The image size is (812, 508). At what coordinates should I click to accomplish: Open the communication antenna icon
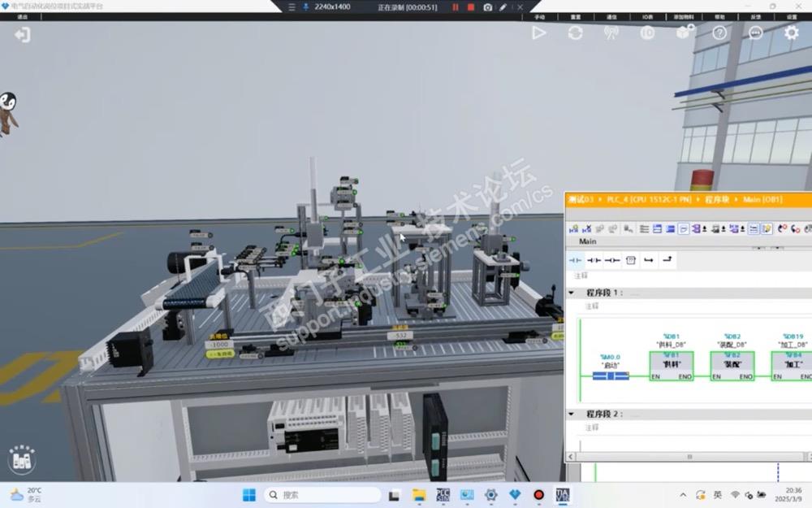tap(611, 33)
